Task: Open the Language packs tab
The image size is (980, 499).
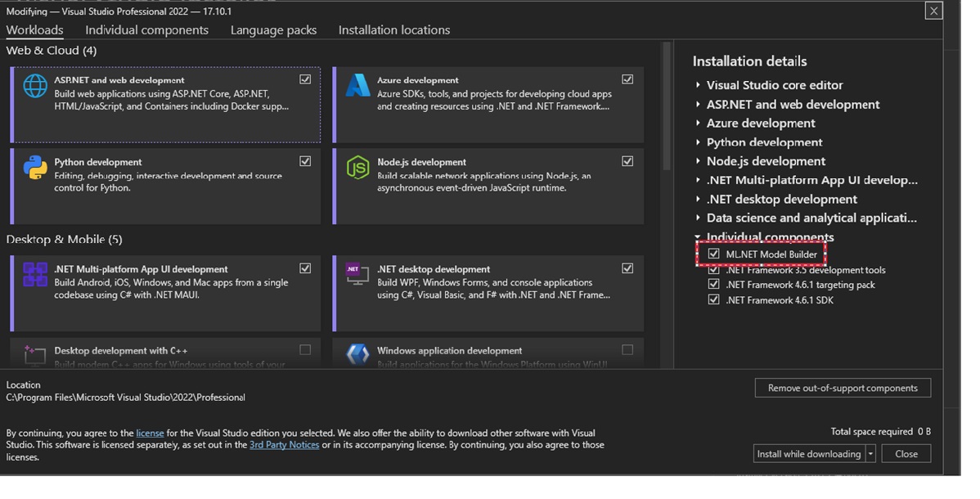Action: click(273, 30)
